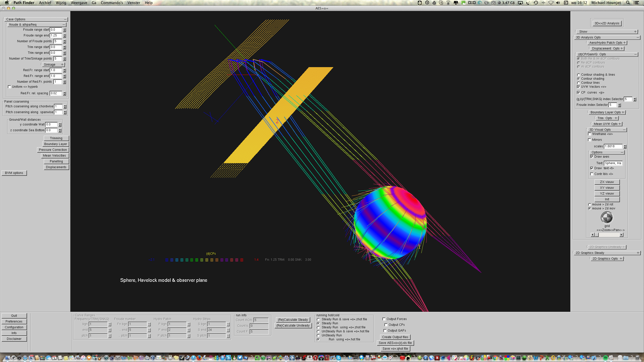This screenshot has height=362, width=644.
Task: Open the Weergave menu
Action: (x=79, y=3)
